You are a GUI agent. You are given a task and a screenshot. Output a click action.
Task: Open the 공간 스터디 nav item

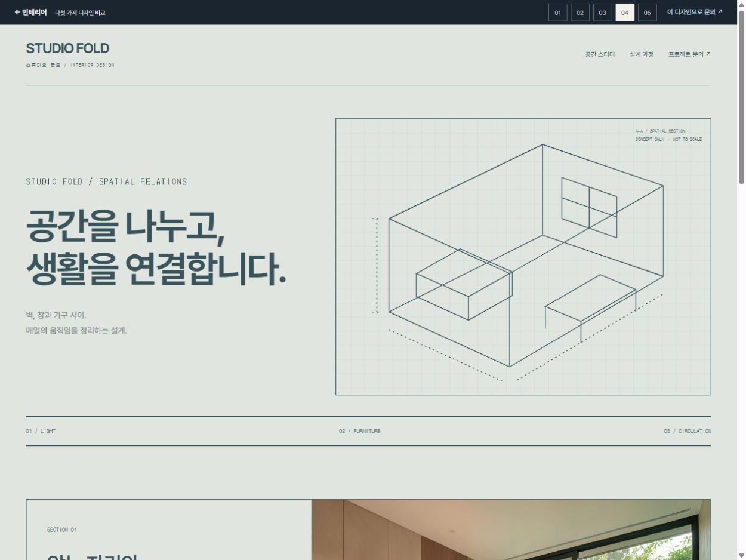coord(600,54)
